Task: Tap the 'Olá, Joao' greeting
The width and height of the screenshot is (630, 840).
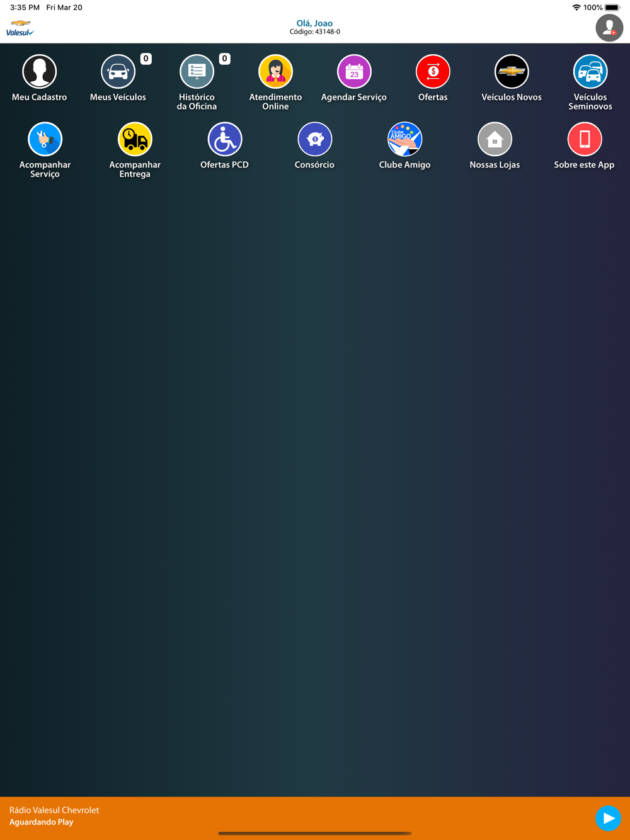Action: point(314,23)
